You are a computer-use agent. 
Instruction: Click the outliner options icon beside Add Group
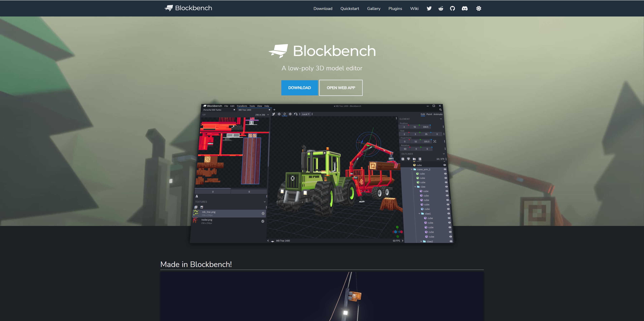[x=420, y=159]
